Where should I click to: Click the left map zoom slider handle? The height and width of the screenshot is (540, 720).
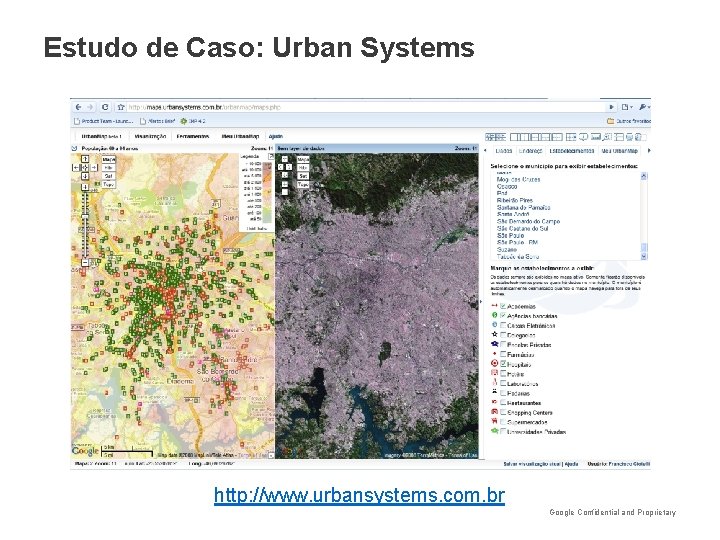(85, 216)
